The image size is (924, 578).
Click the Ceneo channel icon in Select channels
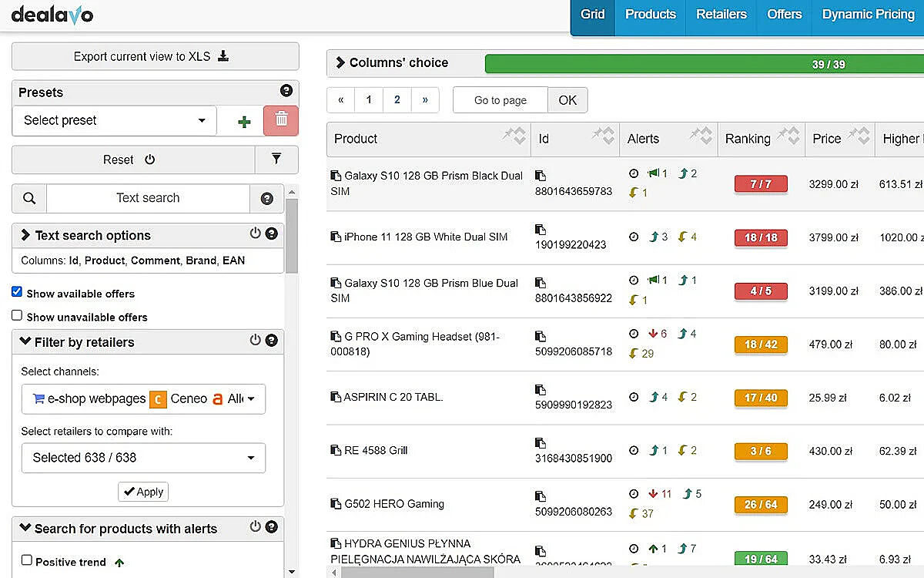coord(158,399)
